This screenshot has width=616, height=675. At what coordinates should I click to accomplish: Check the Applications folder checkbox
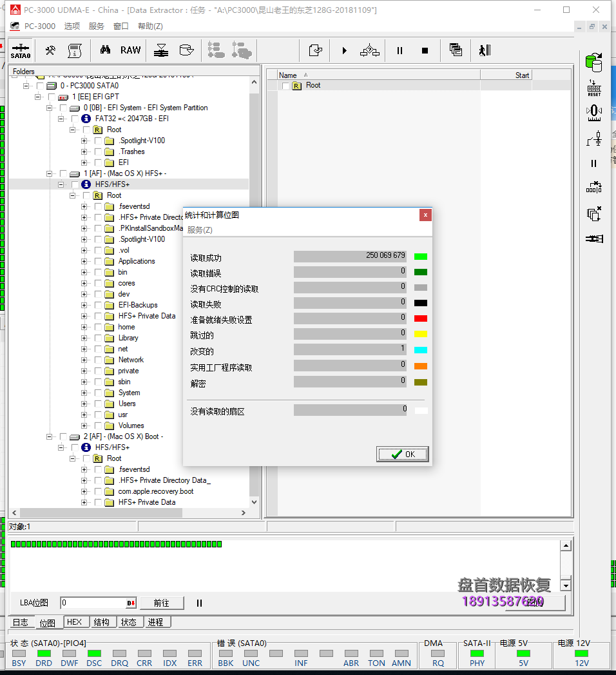coord(97,261)
